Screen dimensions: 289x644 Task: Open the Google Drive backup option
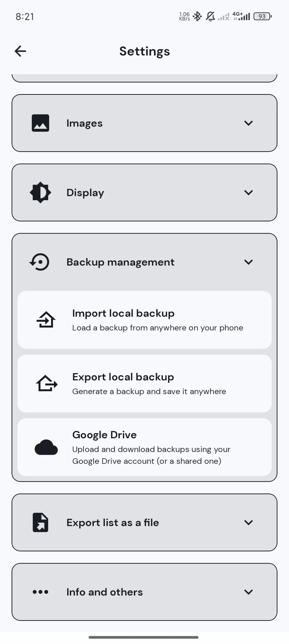pyautogui.click(x=144, y=447)
